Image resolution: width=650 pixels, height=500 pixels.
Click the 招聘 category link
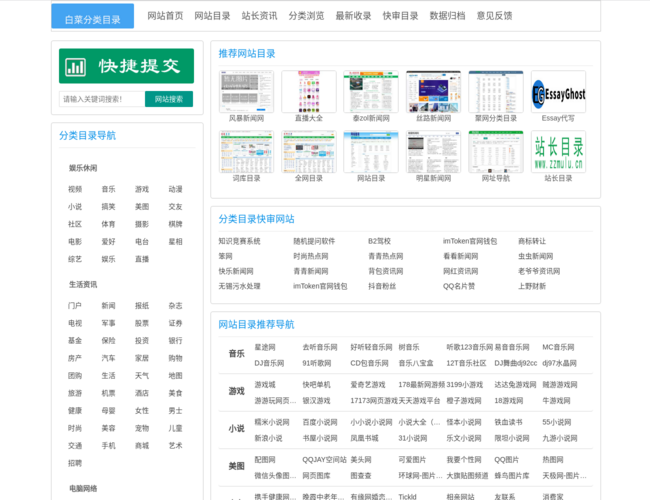[75, 463]
